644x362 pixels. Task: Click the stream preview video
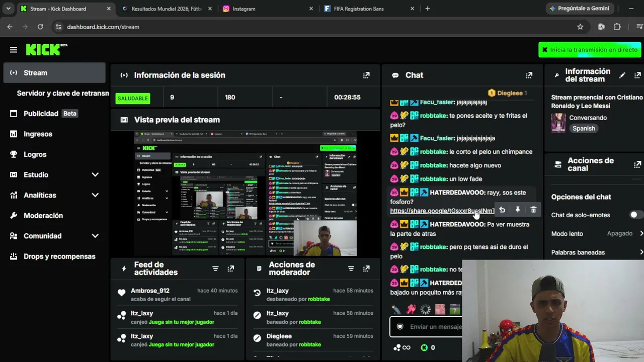[245, 194]
